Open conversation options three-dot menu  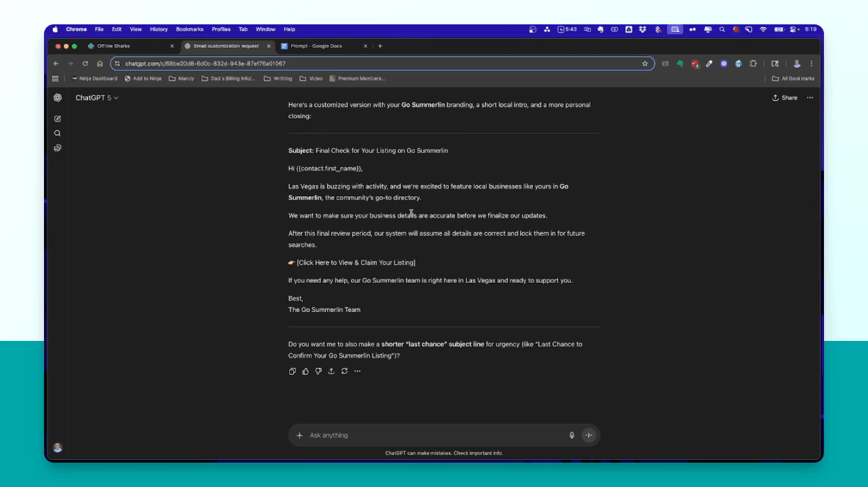[x=810, y=97]
